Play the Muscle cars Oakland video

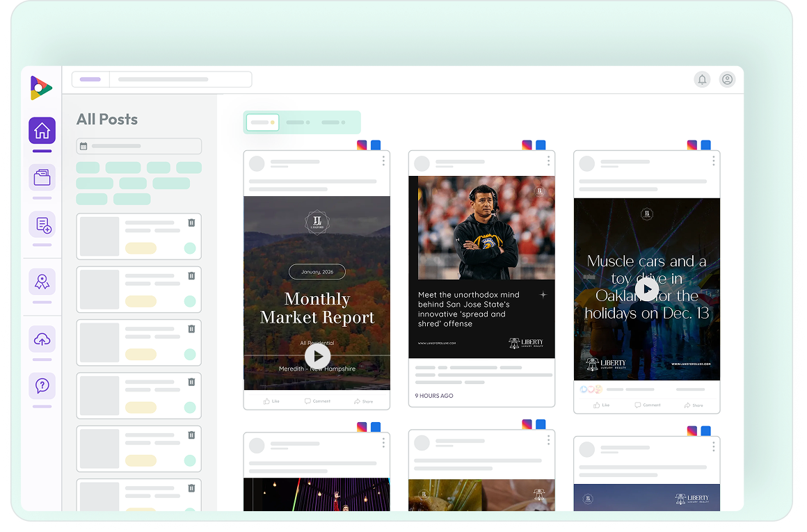click(646, 289)
